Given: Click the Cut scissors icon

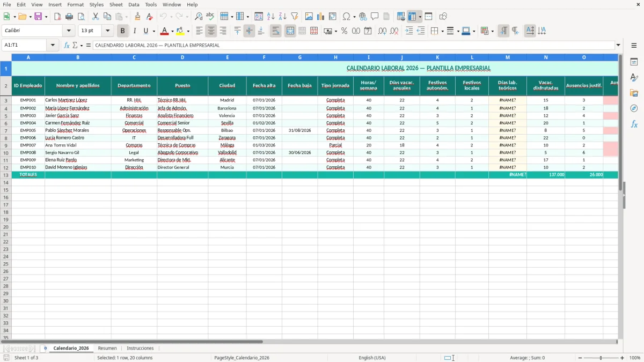Looking at the screenshot, I should tap(96, 17).
